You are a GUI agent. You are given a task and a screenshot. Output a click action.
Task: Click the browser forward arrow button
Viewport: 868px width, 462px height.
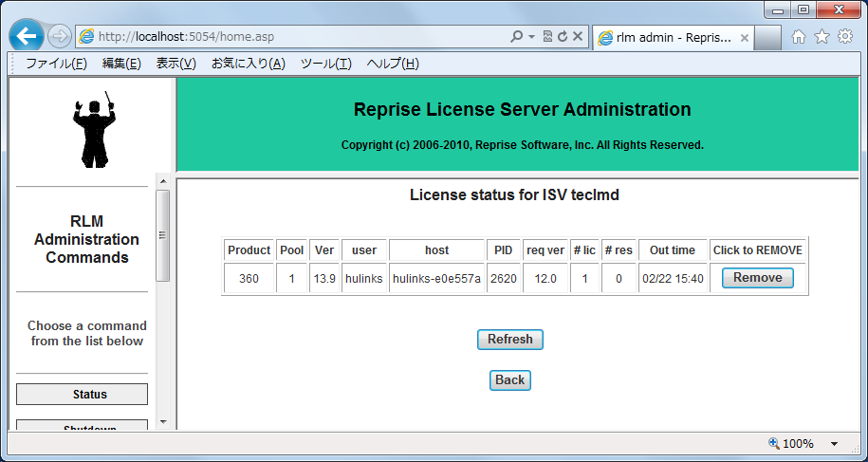pyautogui.click(x=58, y=37)
